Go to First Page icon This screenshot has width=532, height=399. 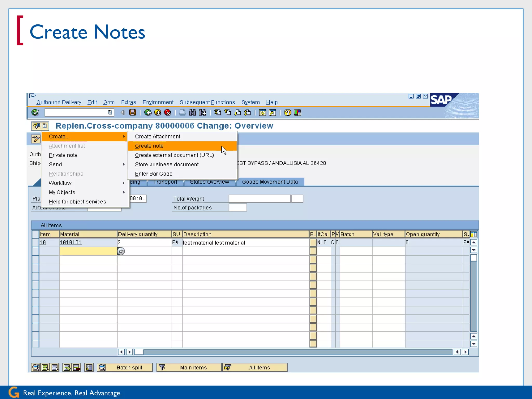pos(218,112)
